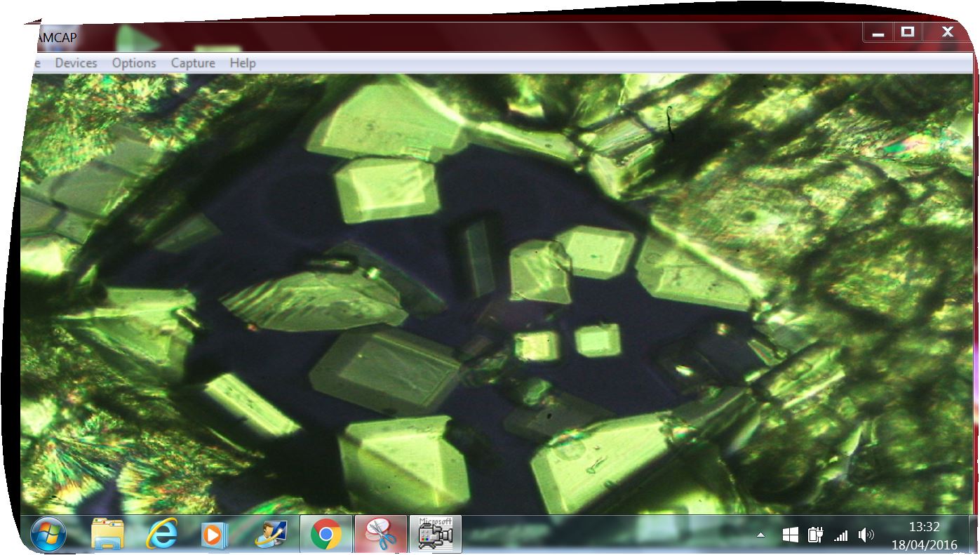Open the clock showing 13:32
The image size is (980, 555).
(923, 535)
